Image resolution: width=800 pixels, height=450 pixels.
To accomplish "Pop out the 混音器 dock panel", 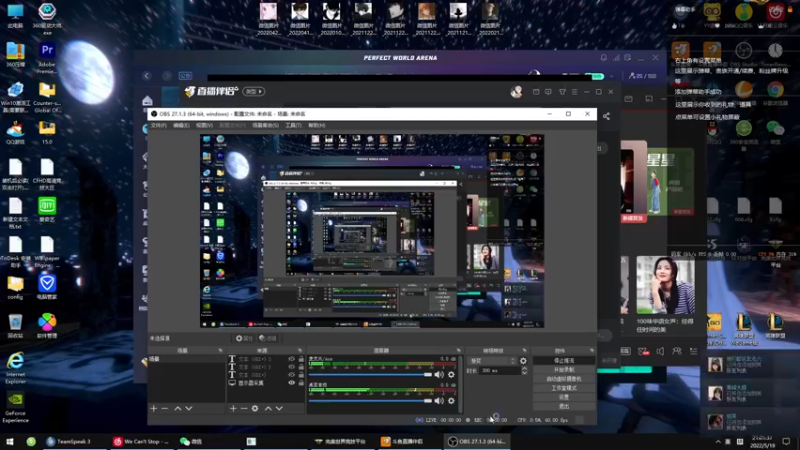I will click(458, 351).
